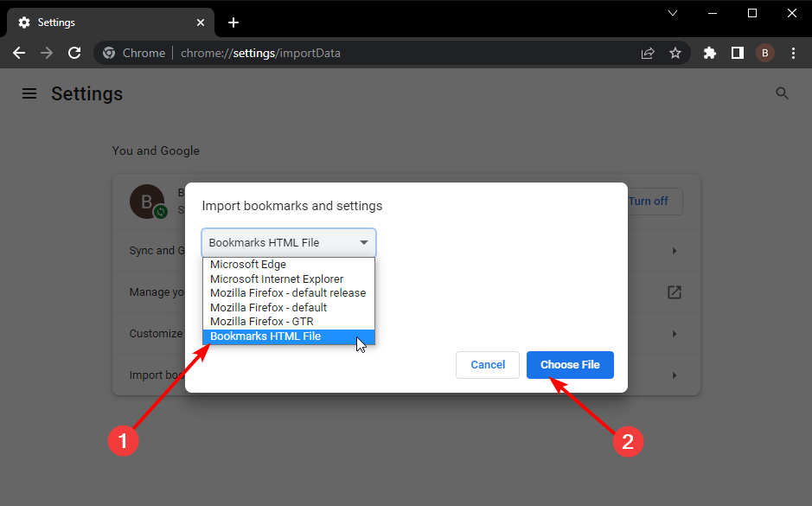Pick Bookmarks HTML File in the list
Screen dimensions: 812x506
[289, 336]
